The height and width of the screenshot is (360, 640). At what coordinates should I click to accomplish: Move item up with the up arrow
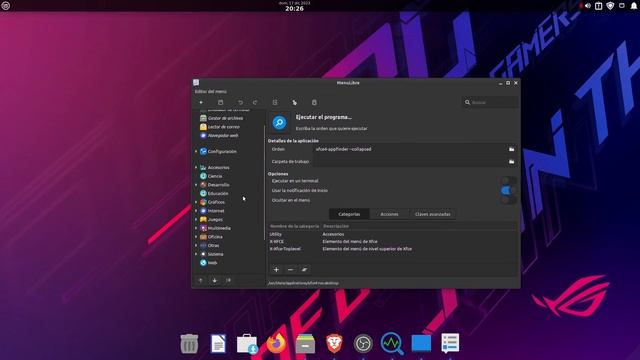[x=200, y=280]
